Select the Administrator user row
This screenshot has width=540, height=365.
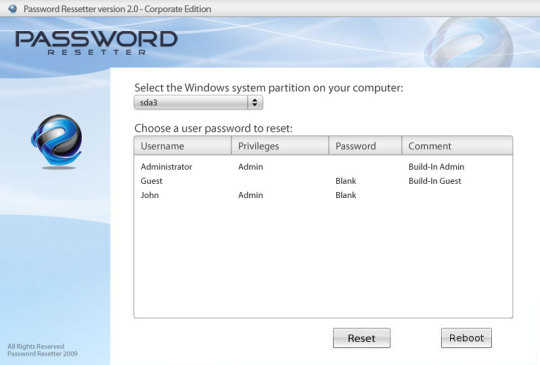point(323,167)
